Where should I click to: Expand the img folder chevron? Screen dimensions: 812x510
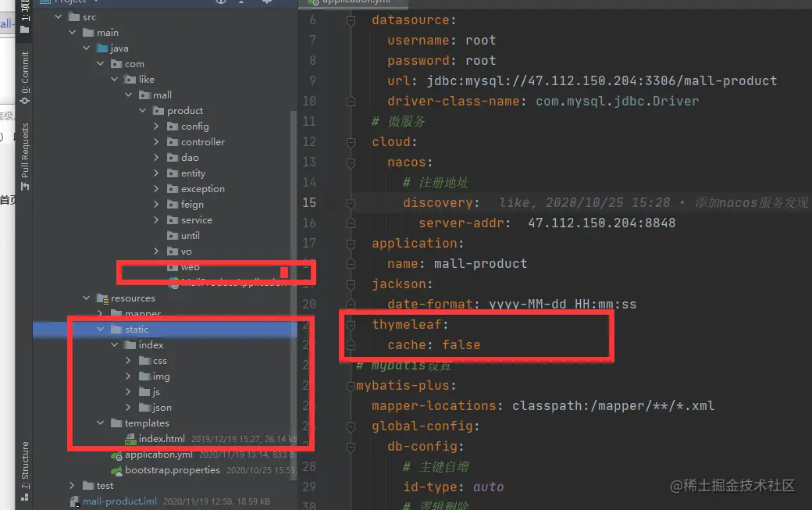128,376
